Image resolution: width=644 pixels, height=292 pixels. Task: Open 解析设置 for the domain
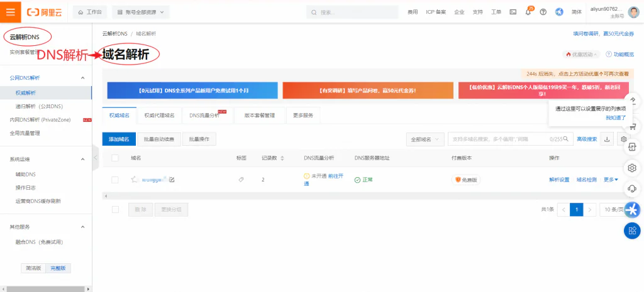tap(559, 180)
